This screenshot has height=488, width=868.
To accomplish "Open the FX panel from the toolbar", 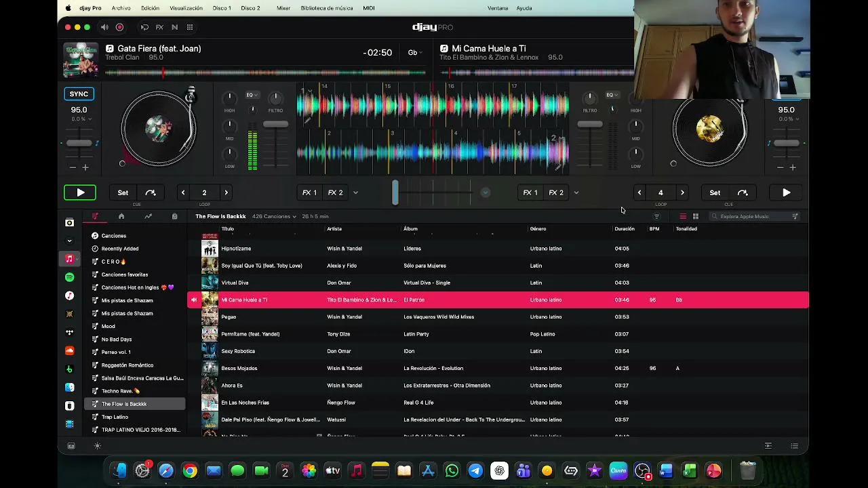I will [159, 27].
